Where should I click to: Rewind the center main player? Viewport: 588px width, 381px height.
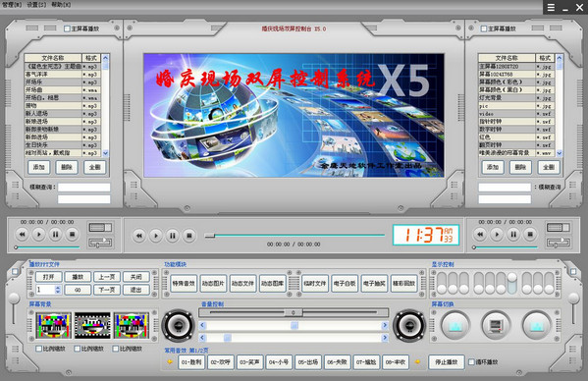[x=139, y=236]
